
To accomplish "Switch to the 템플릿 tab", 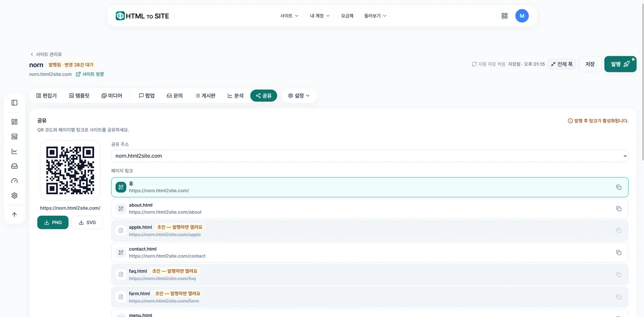I will 79,96.
